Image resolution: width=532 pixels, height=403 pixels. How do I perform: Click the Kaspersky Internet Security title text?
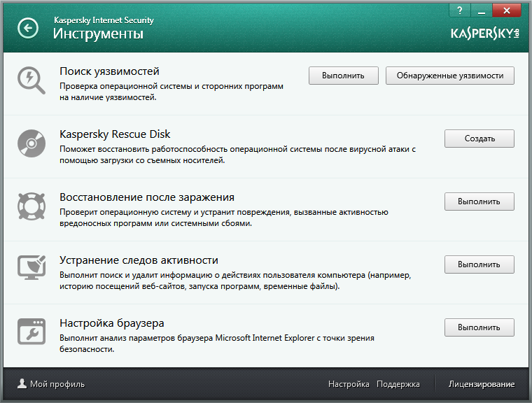coord(104,20)
